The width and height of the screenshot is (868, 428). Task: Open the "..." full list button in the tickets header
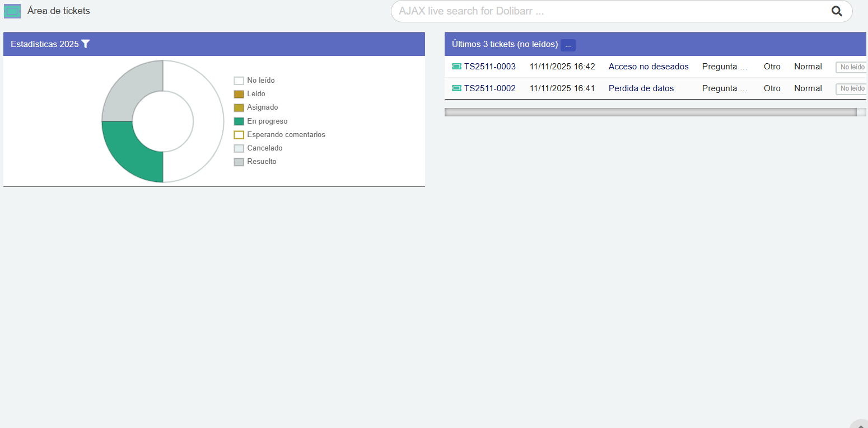pyautogui.click(x=568, y=45)
